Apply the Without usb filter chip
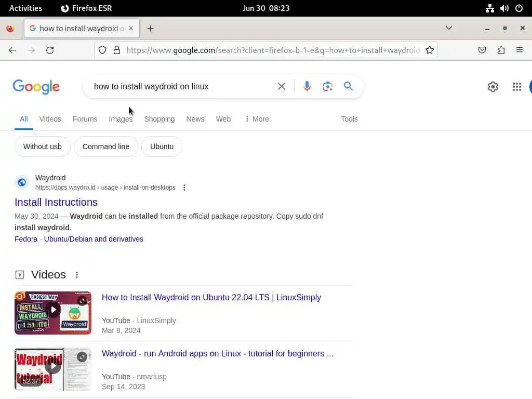The image size is (532, 399). (x=43, y=147)
